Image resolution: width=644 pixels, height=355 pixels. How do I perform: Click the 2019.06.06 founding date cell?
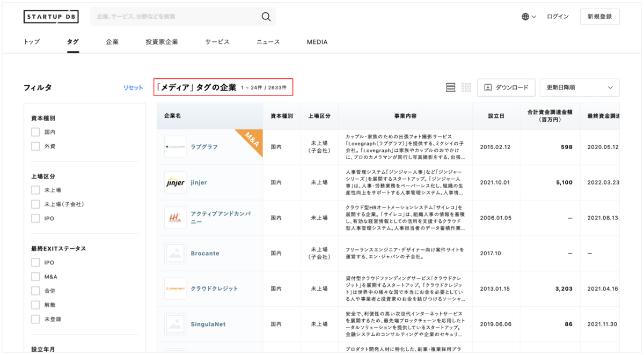[496, 324]
